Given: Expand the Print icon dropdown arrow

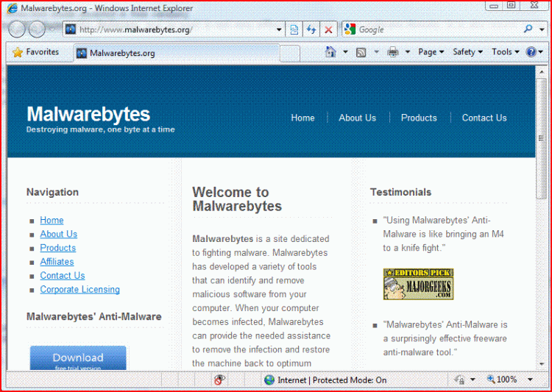Looking at the screenshot, I should point(408,52).
